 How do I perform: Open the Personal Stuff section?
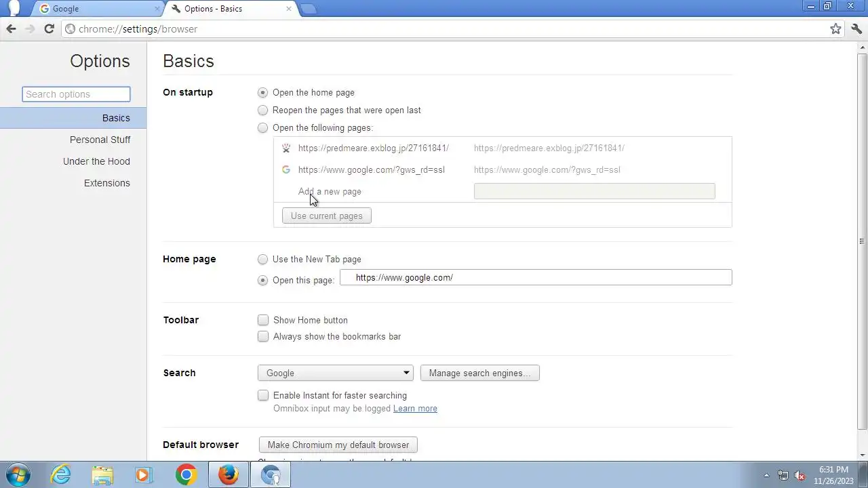click(100, 140)
